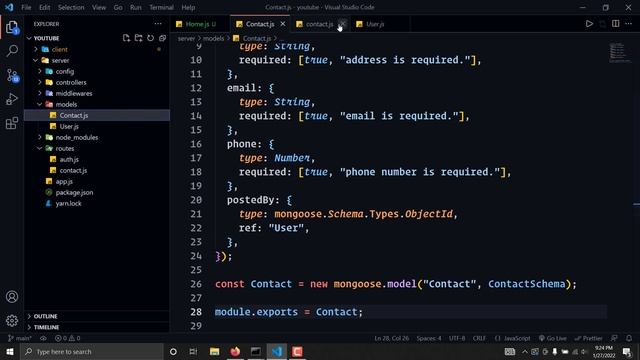Viewport: 640px width, 360px height.
Task: Expand the node_modules folder
Action: tap(40, 138)
